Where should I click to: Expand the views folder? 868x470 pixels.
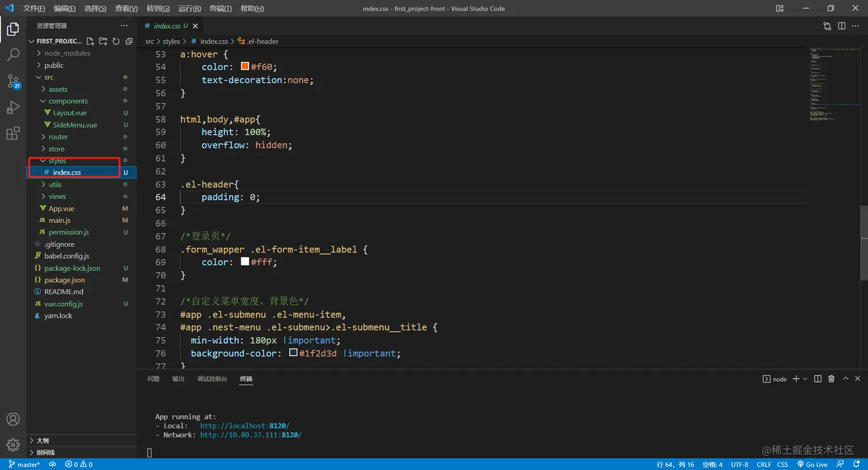[57, 196]
